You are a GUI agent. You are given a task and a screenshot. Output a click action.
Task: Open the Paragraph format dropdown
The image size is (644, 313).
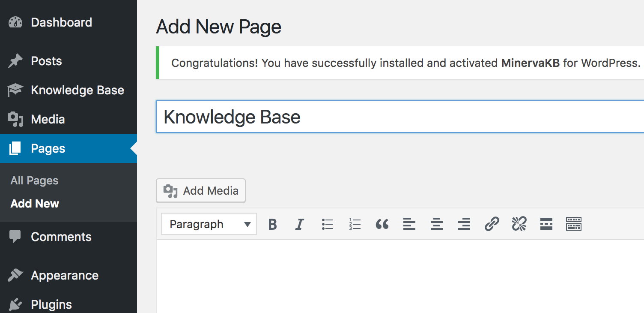click(209, 224)
